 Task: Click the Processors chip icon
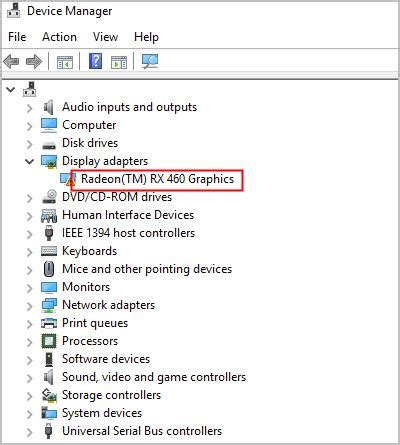[x=49, y=341]
